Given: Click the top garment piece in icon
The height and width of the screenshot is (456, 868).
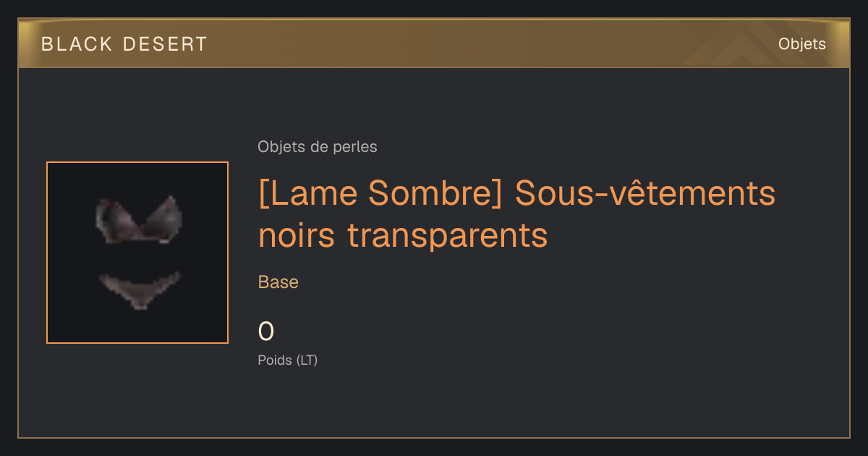Looking at the screenshot, I should [x=138, y=219].
